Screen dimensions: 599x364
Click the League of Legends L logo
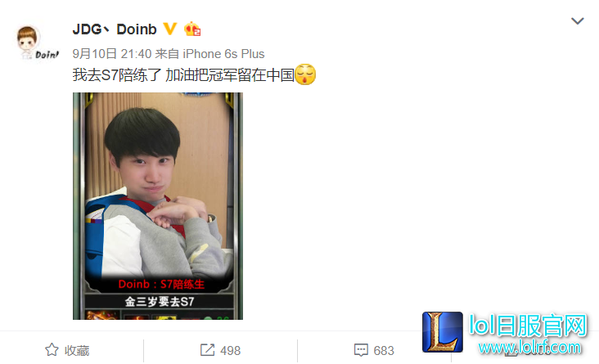[443, 332]
